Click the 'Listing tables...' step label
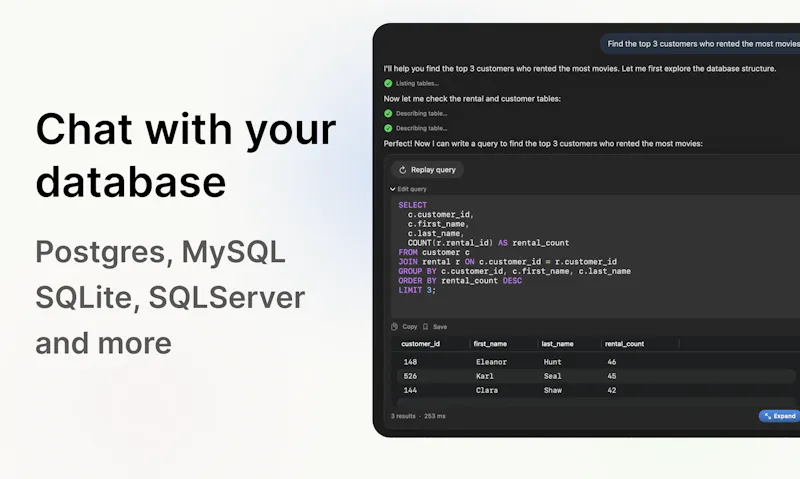Viewport: 800px width, 479px height. [x=417, y=83]
